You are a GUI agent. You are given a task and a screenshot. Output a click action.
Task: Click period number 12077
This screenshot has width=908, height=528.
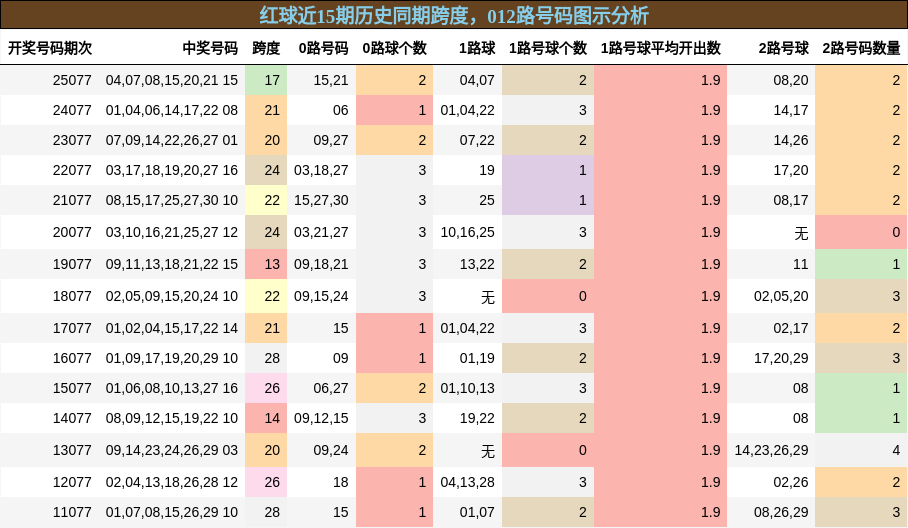click(72, 482)
